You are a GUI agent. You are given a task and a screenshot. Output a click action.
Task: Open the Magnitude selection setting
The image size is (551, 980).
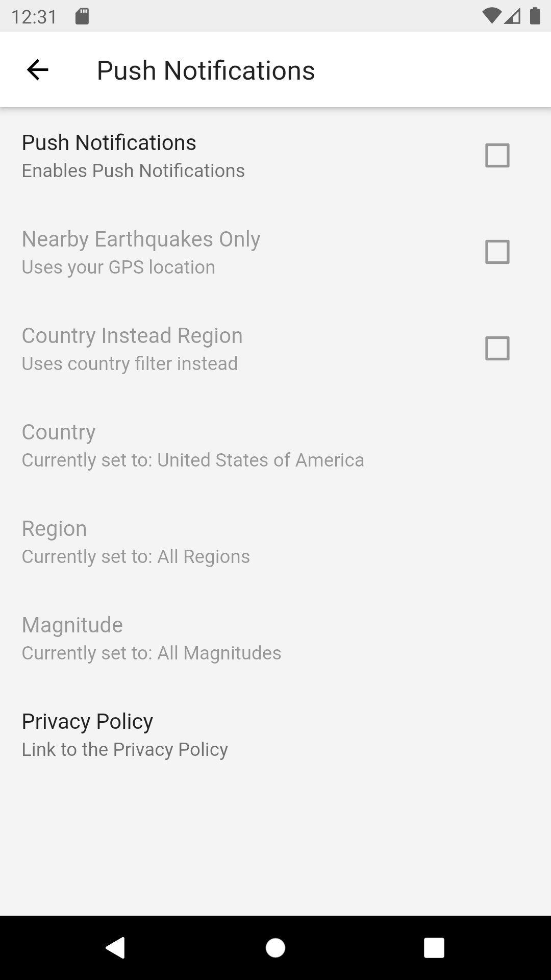152,638
